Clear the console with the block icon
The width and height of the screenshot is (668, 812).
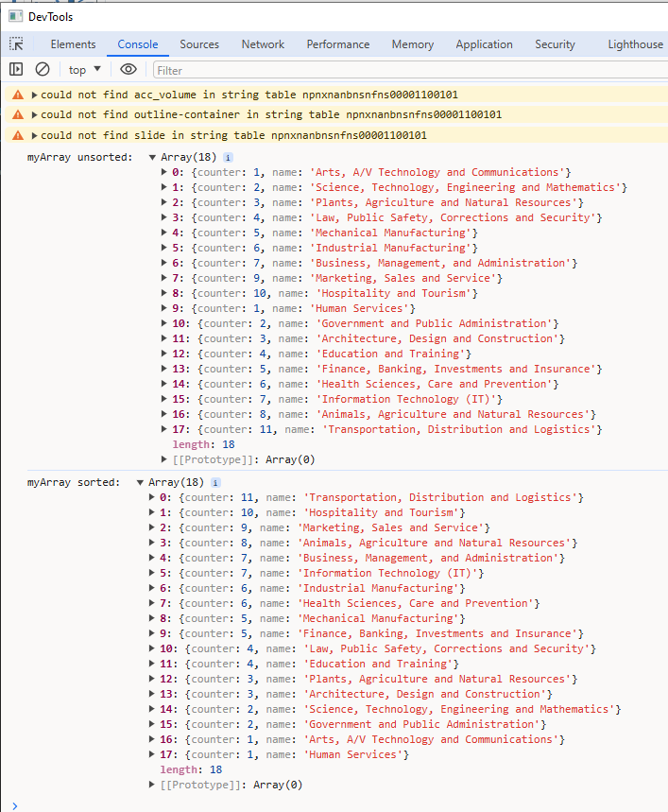coord(43,69)
